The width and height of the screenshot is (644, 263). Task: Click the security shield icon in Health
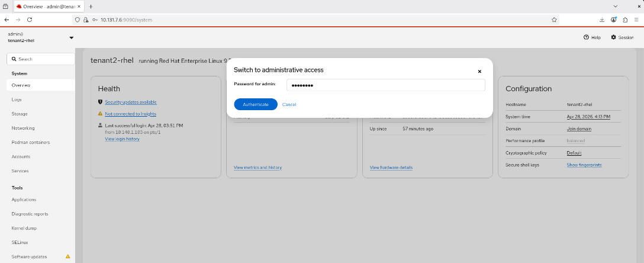(x=100, y=102)
